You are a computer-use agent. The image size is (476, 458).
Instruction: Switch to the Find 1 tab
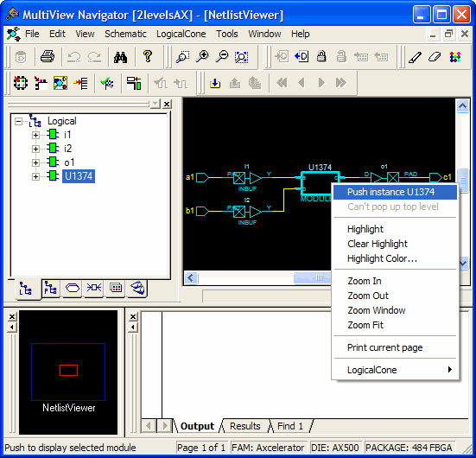[x=290, y=426]
